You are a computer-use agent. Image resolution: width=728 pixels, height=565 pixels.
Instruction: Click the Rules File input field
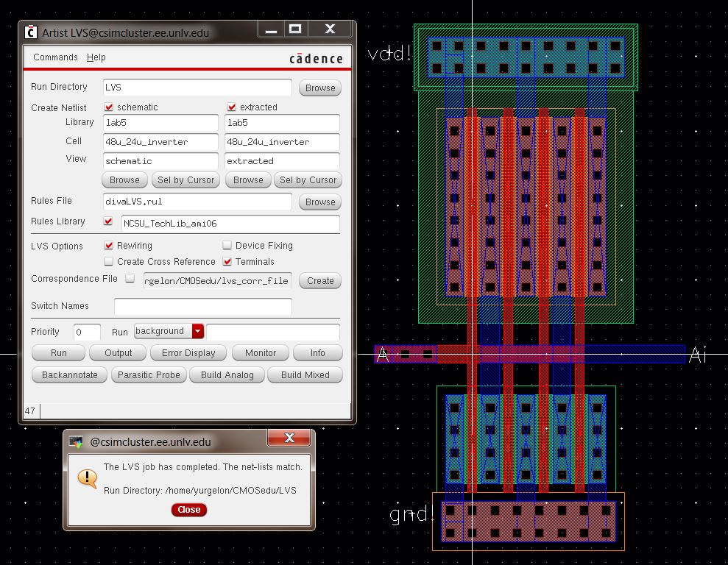[x=197, y=202]
